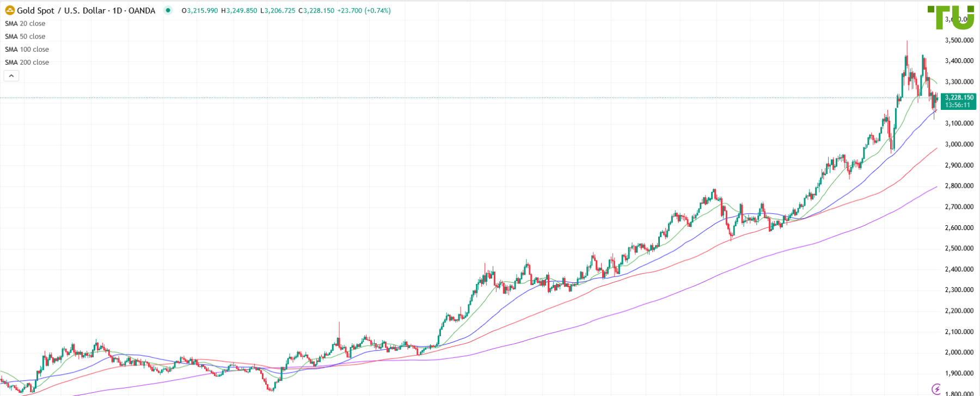Click the 3,000.000 price axis label
The width and height of the screenshot is (980, 396).
click(959, 144)
